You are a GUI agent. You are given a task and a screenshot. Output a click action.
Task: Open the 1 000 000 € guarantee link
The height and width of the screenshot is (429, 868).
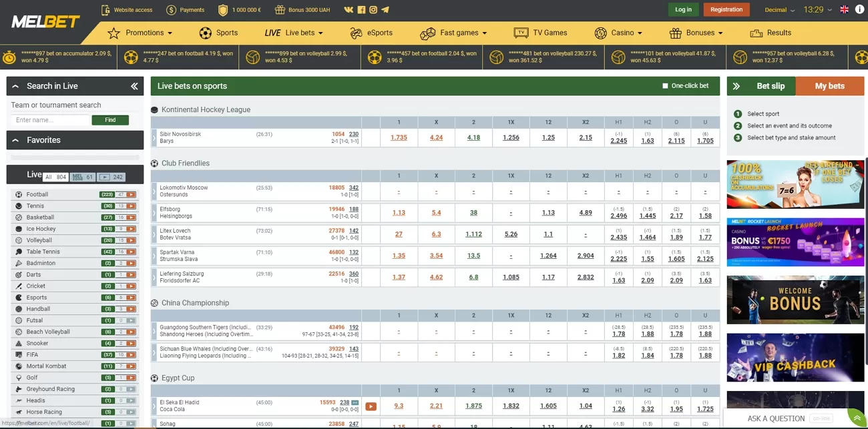click(x=240, y=10)
